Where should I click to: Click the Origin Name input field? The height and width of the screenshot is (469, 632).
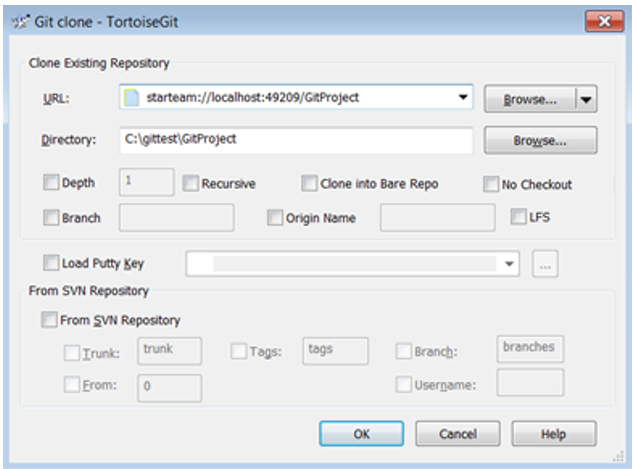[x=438, y=218]
